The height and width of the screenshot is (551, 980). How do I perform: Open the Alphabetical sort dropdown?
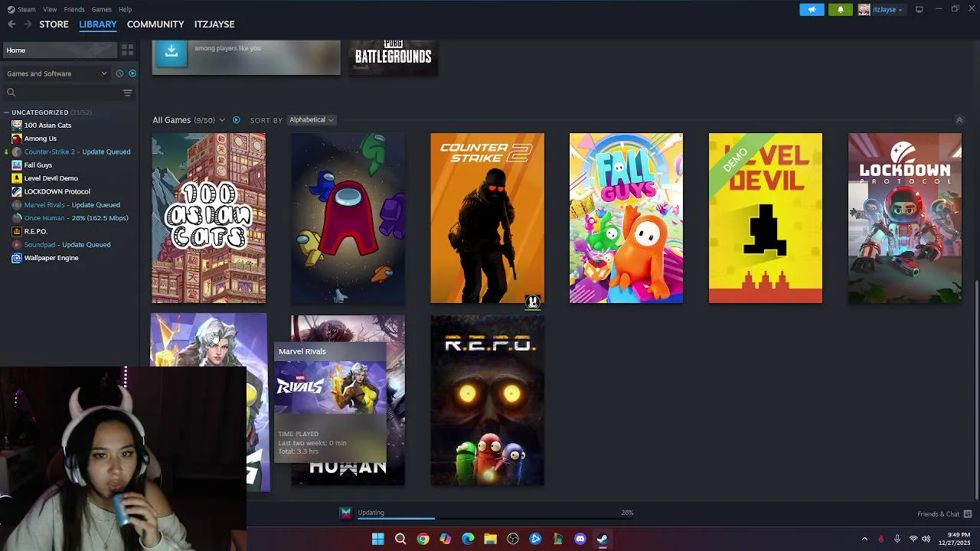311,120
